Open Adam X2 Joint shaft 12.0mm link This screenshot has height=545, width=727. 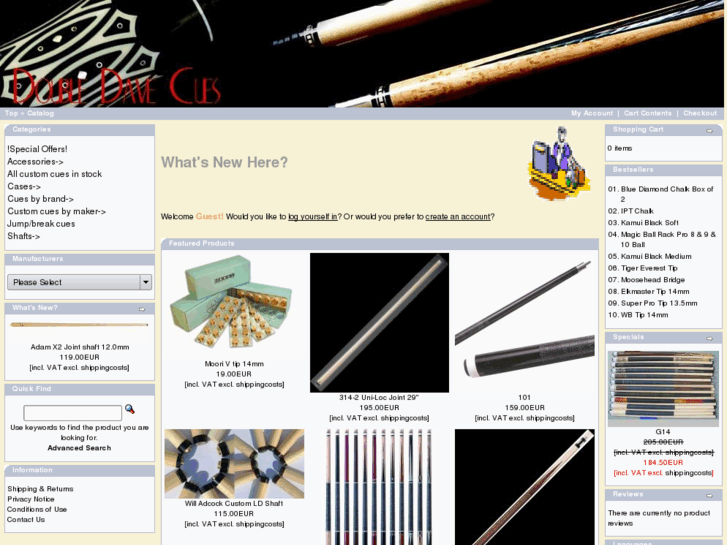(x=80, y=347)
